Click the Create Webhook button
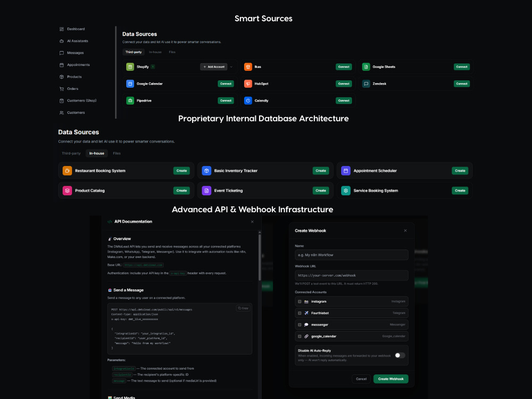This screenshot has height=399, width=532. coord(391,379)
